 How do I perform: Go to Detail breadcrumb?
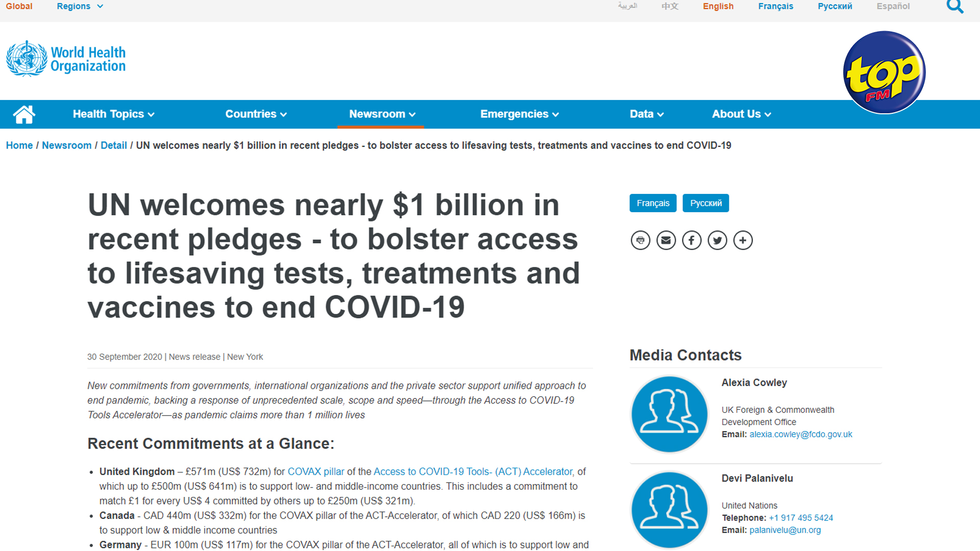tap(114, 145)
